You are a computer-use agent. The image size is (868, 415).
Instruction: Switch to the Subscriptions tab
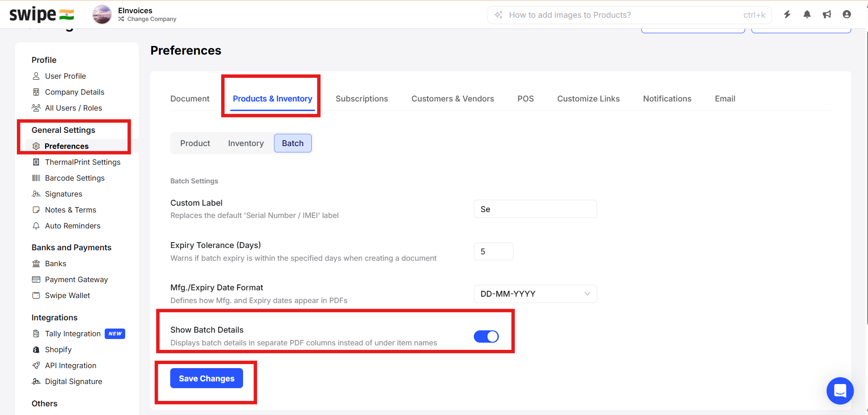[362, 99]
